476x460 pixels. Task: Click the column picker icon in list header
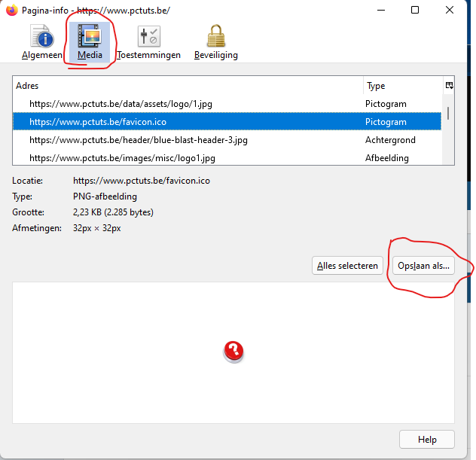click(449, 86)
